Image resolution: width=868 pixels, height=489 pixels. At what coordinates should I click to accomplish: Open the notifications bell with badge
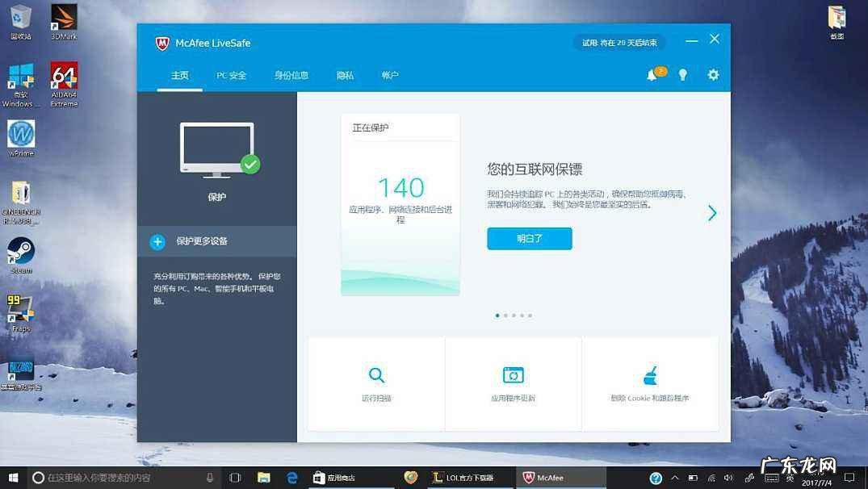click(x=652, y=74)
